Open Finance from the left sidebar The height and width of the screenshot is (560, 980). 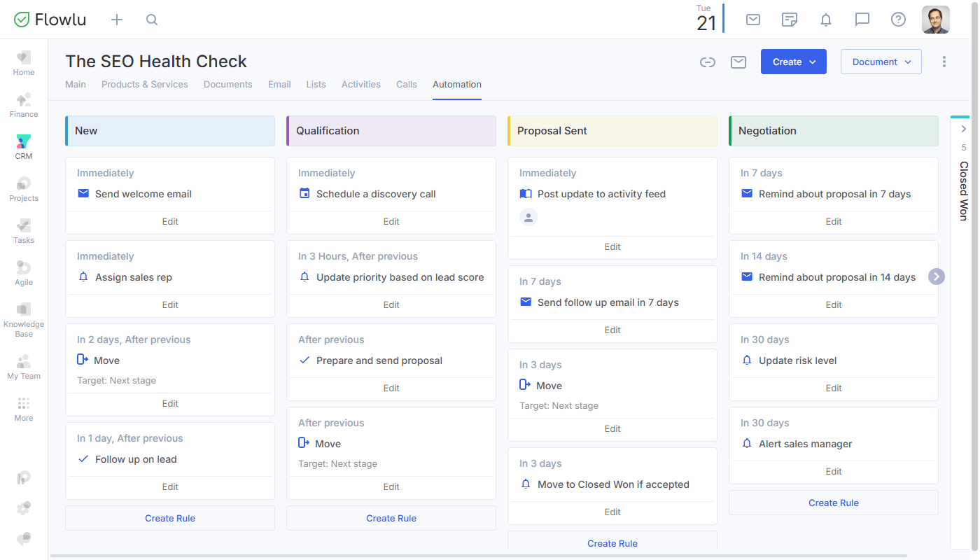point(23,104)
